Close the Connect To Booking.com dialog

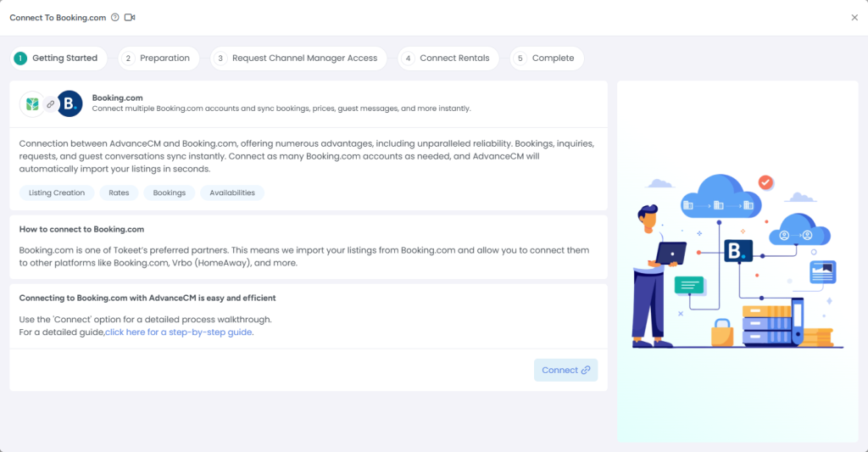click(854, 18)
